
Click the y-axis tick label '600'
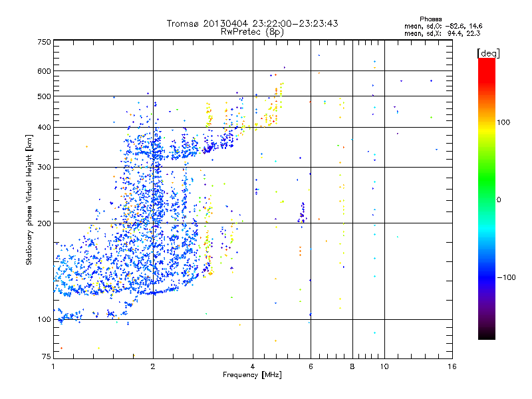(x=44, y=71)
